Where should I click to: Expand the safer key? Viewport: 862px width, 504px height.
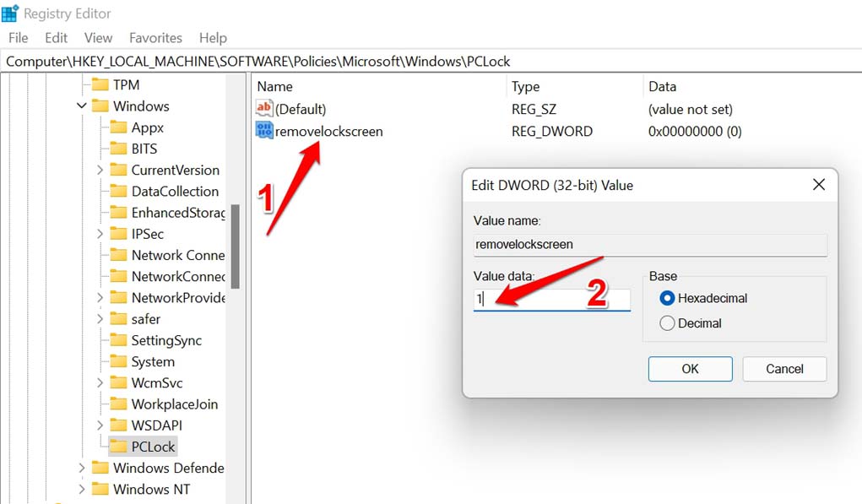tap(100, 319)
